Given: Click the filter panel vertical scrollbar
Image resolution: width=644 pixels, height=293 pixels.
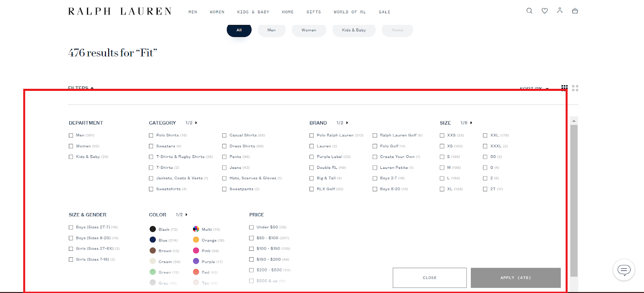Looking at the screenshot, I should (x=574, y=201).
